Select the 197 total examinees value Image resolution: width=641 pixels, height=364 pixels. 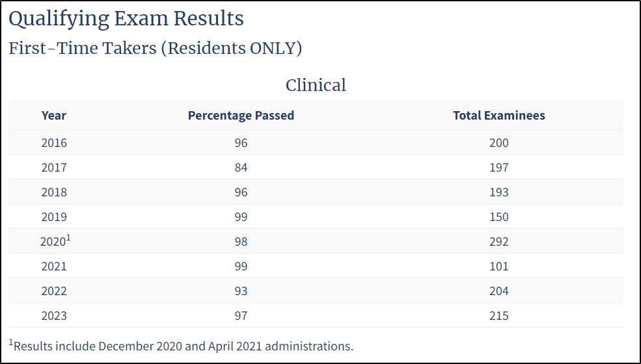pos(499,168)
